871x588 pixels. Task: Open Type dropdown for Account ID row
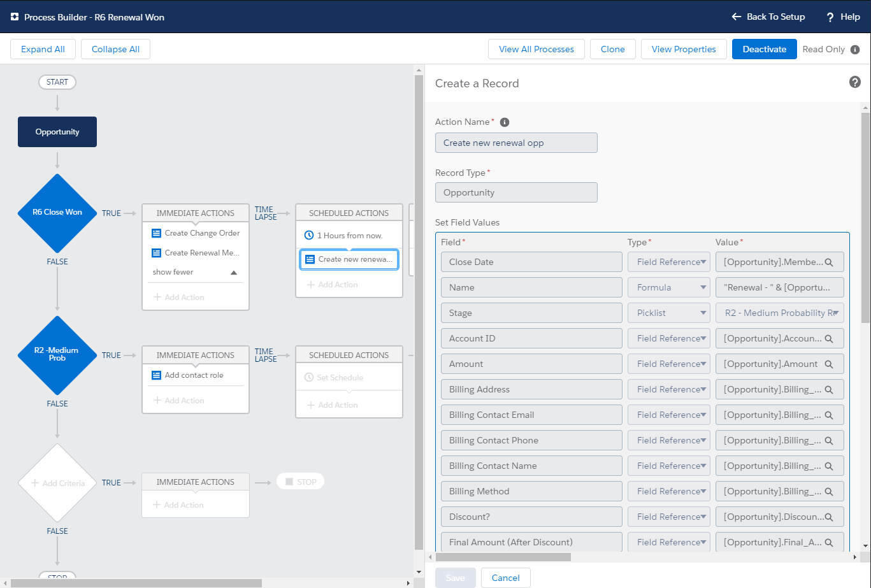click(x=669, y=338)
